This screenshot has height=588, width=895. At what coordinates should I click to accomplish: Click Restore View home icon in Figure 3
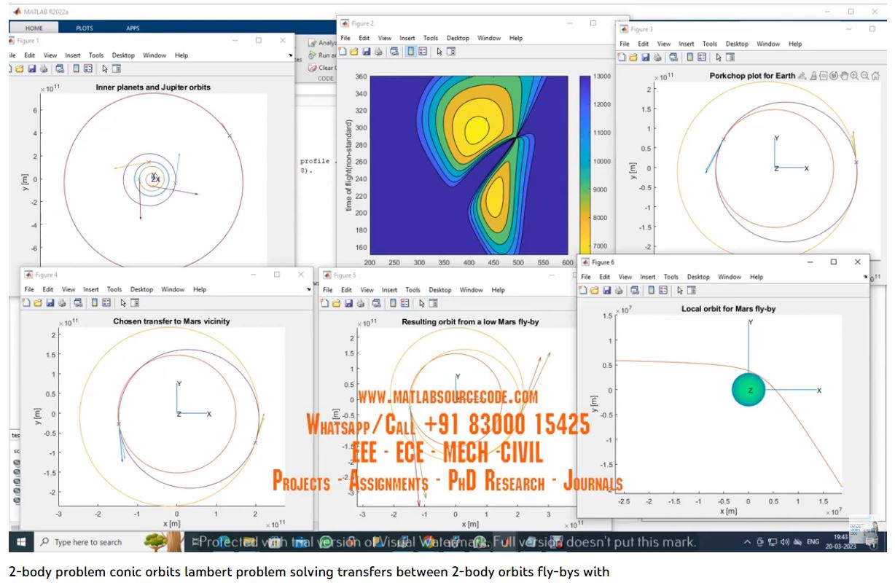pos(874,76)
